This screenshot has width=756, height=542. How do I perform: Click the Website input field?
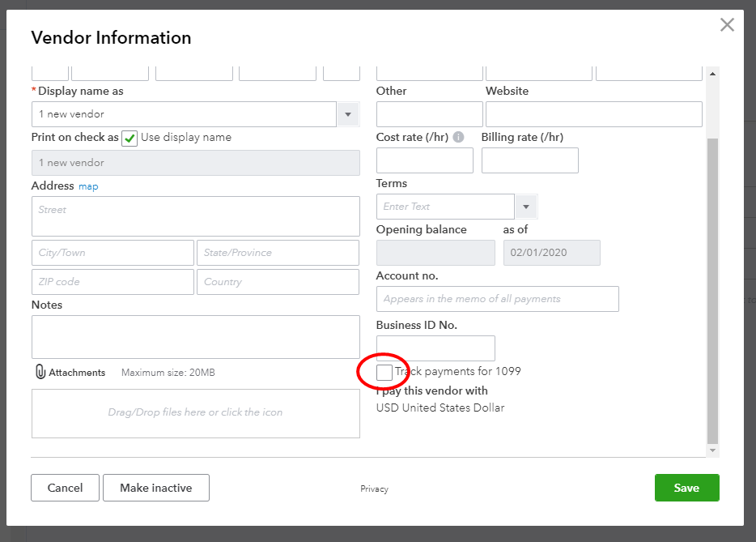click(x=593, y=114)
